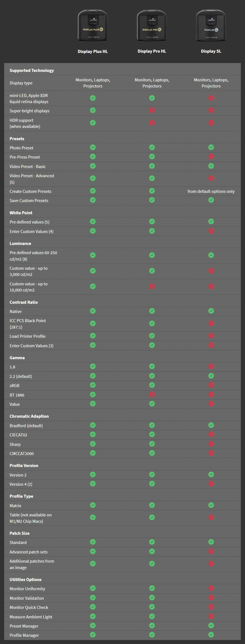Click the Display Pro HL product image
245x644 pixels.
click(x=152, y=26)
